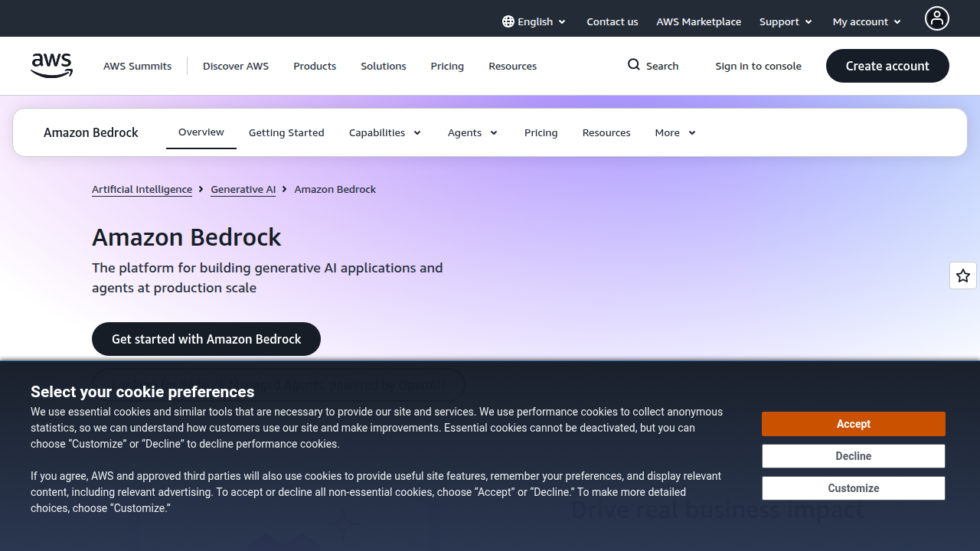Image resolution: width=980 pixels, height=551 pixels.
Task: Click the Amazon Bedrock breadcrumb text
Action: coord(335,189)
